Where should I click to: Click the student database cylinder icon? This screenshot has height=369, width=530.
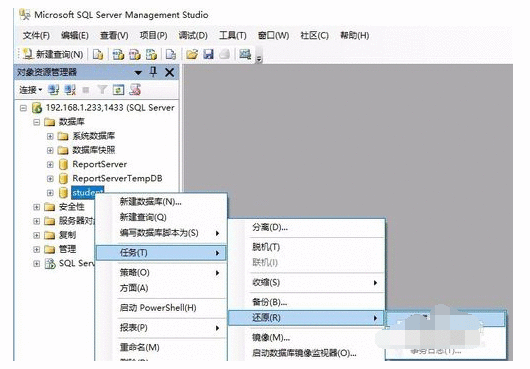coord(63,193)
